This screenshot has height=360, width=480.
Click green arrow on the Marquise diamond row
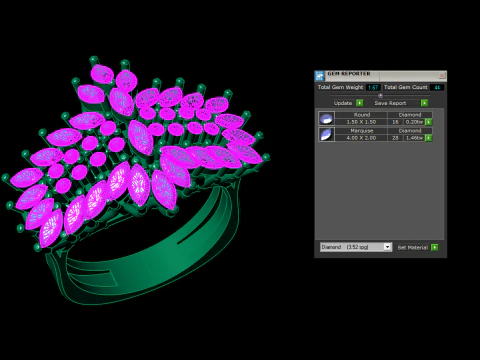tap(429, 138)
